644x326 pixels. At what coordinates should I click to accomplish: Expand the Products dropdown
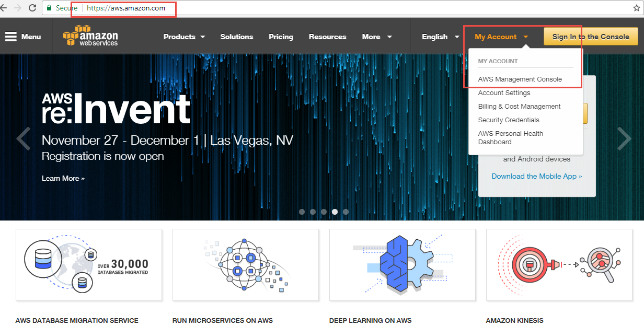(184, 37)
